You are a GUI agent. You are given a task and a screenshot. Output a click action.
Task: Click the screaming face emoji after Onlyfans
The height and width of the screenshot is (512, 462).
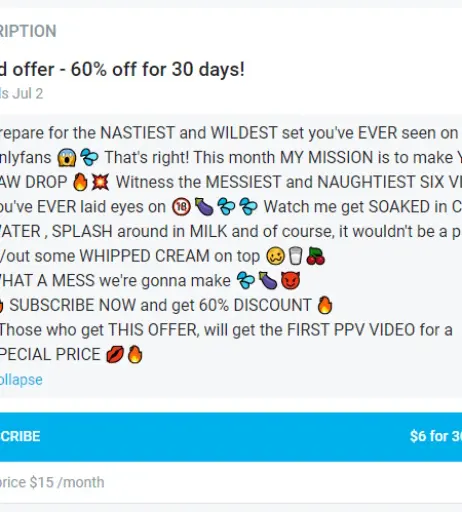(x=67, y=157)
